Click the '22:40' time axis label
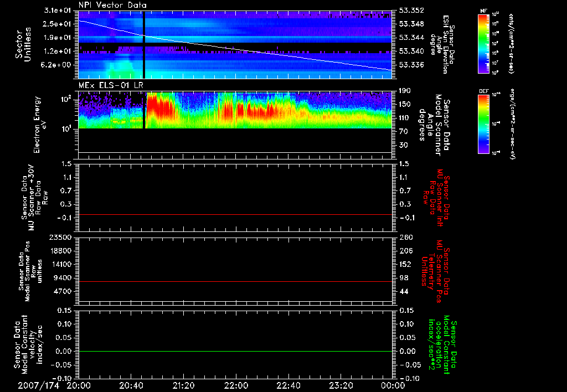Screen dimensions: 567x392 click(x=288, y=386)
